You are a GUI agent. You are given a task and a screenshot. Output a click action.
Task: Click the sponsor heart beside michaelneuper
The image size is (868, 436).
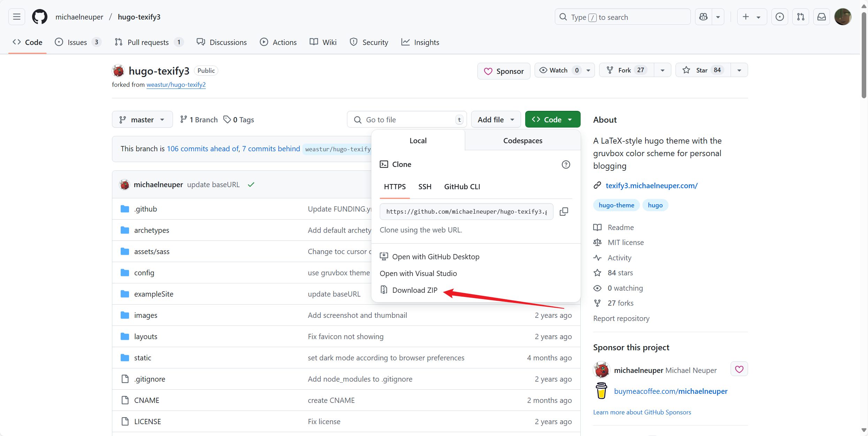coord(739,369)
